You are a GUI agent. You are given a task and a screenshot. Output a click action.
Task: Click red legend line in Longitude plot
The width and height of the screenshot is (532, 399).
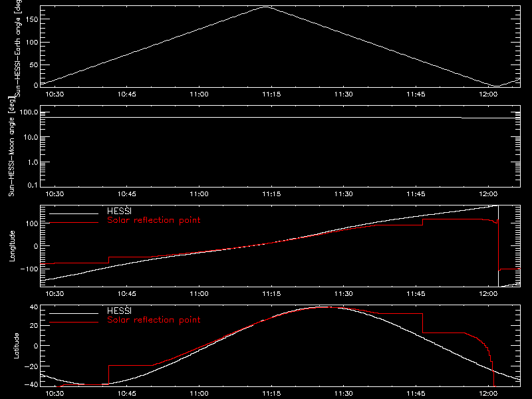click(x=74, y=223)
